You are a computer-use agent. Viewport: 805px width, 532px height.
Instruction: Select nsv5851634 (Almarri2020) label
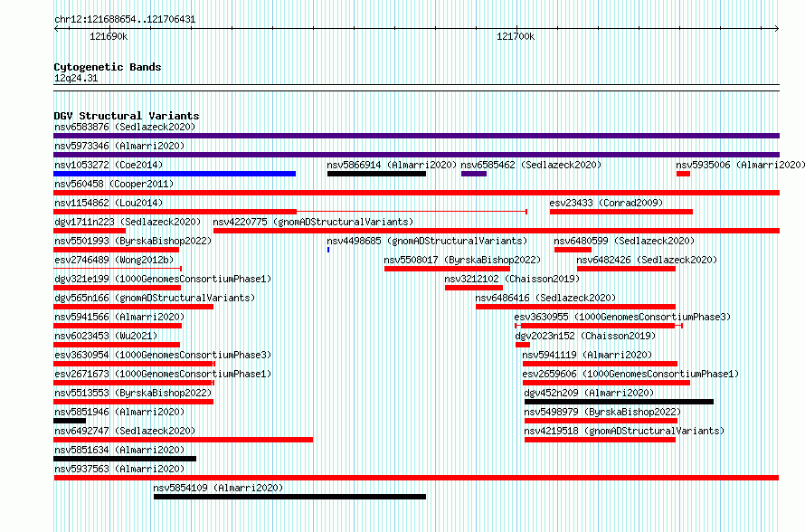[x=119, y=450]
